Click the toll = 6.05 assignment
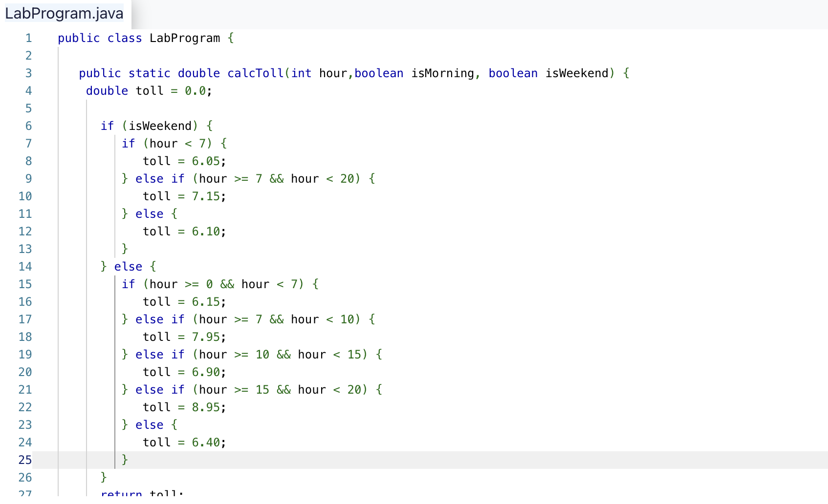This screenshot has width=828, height=504. tap(183, 161)
